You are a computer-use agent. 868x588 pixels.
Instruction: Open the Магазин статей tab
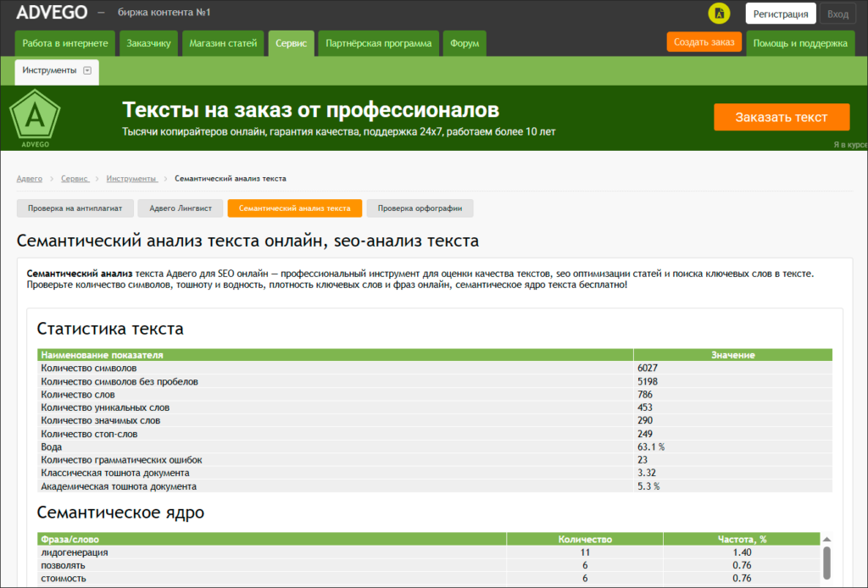tap(223, 43)
